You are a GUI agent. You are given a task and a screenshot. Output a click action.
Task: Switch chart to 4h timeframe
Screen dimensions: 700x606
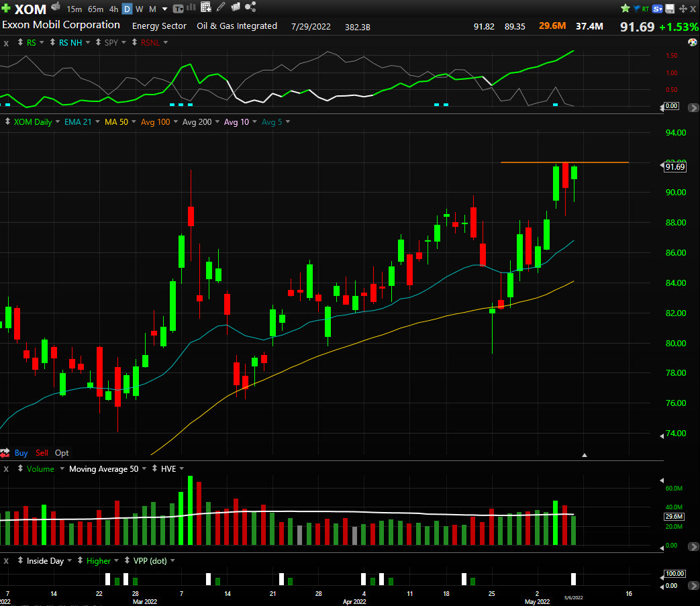click(113, 9)
